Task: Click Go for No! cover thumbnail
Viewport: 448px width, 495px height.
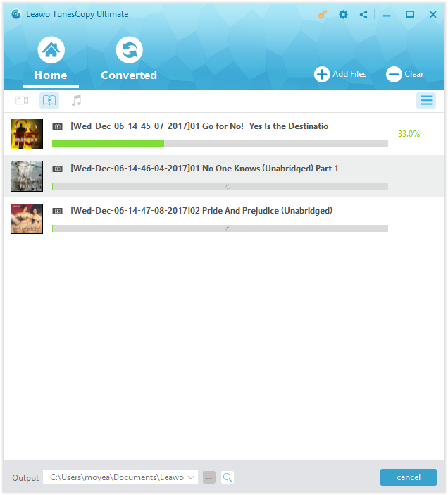Action: point(27,134)
